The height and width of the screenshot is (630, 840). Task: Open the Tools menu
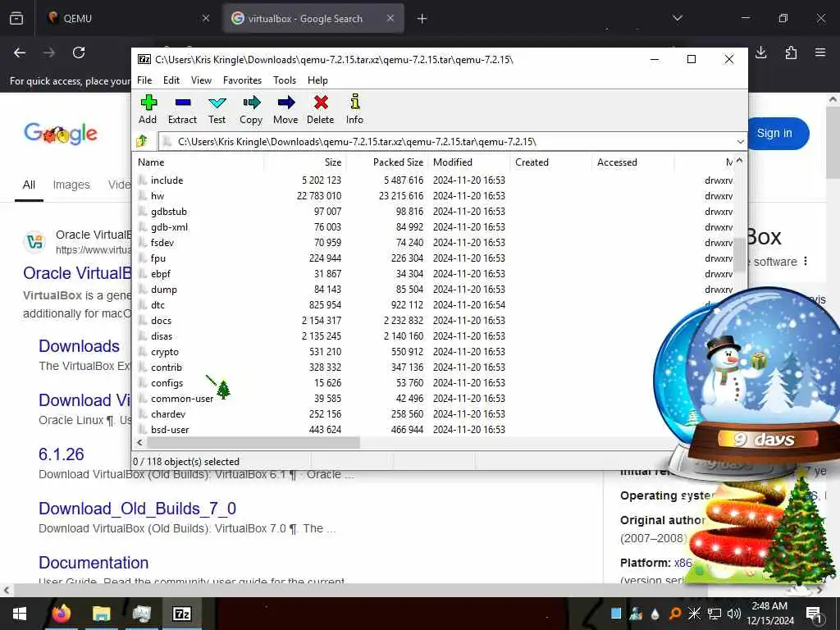pos(285,80)
